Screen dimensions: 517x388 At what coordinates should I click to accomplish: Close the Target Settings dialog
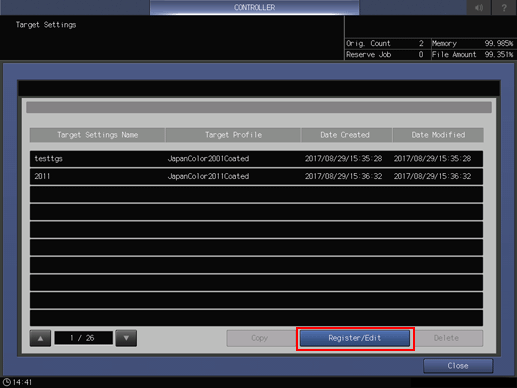click(458, 366)
